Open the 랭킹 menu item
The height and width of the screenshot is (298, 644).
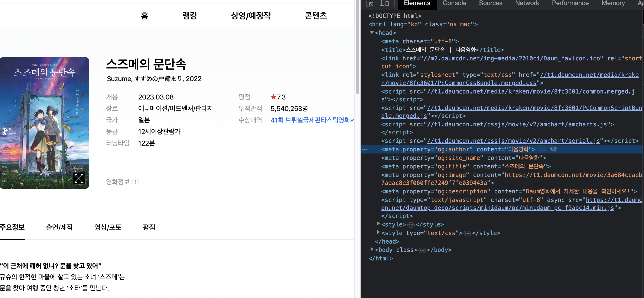[x=189, y=16]
